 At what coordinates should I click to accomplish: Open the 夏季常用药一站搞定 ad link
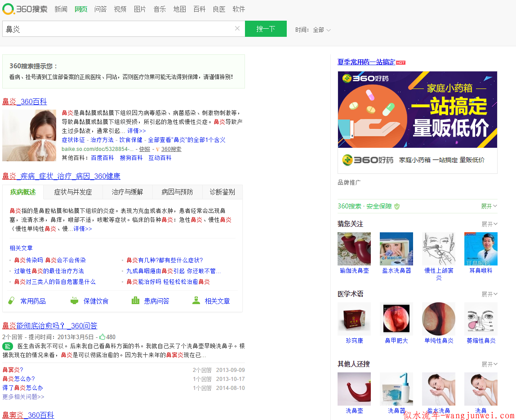(366, 62)
